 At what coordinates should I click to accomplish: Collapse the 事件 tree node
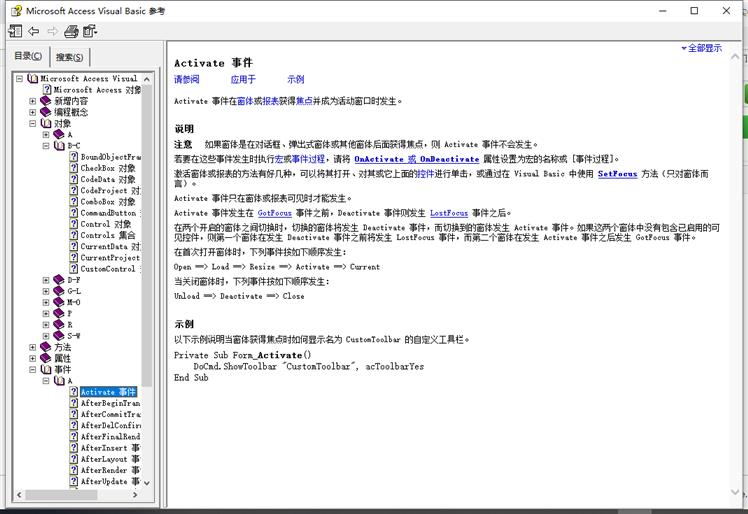point(32,369)
